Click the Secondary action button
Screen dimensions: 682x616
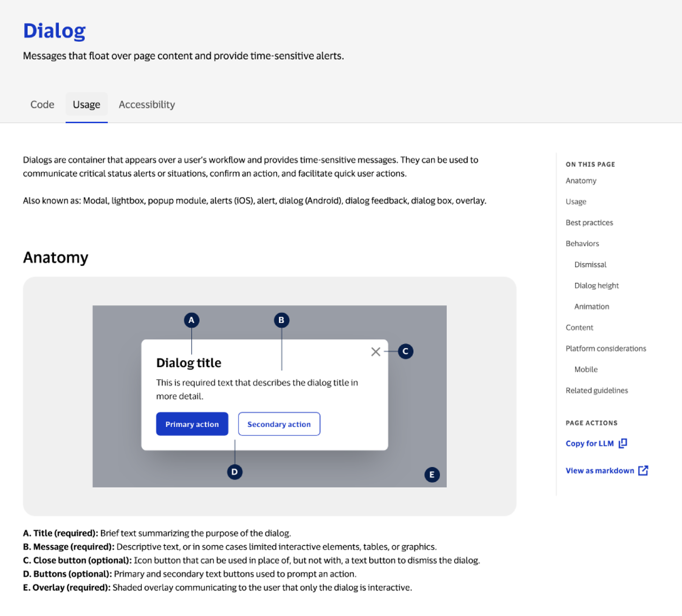279,424
